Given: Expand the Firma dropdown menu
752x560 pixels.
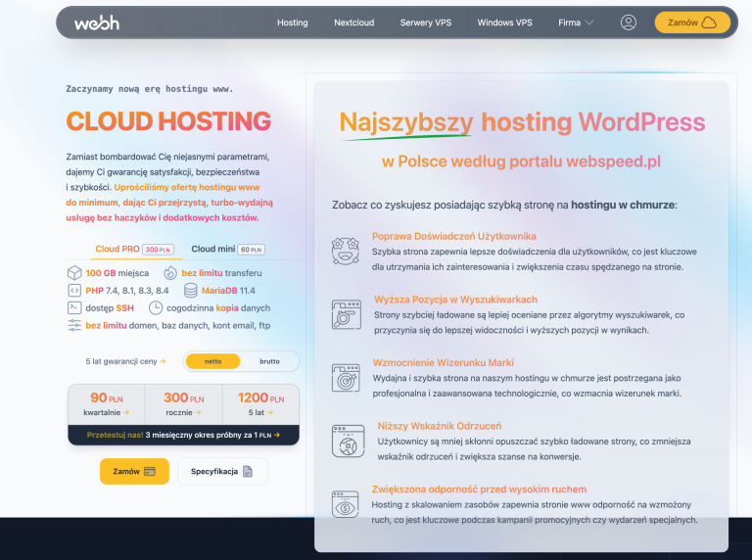Looking at the screenshot, I should [575, 23].
